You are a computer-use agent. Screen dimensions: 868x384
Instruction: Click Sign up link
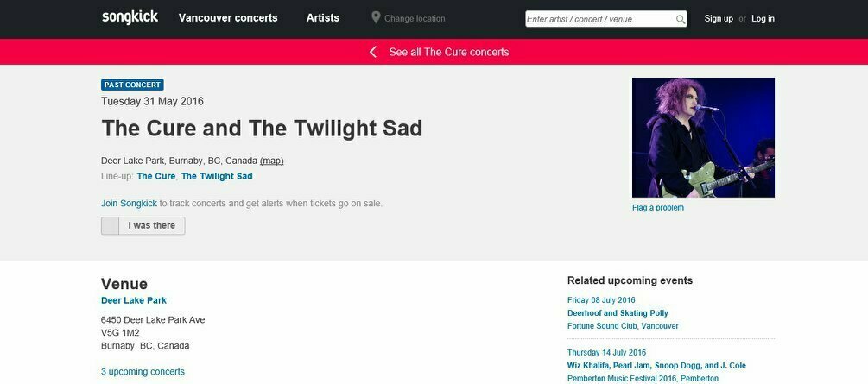tap(719, 18)
